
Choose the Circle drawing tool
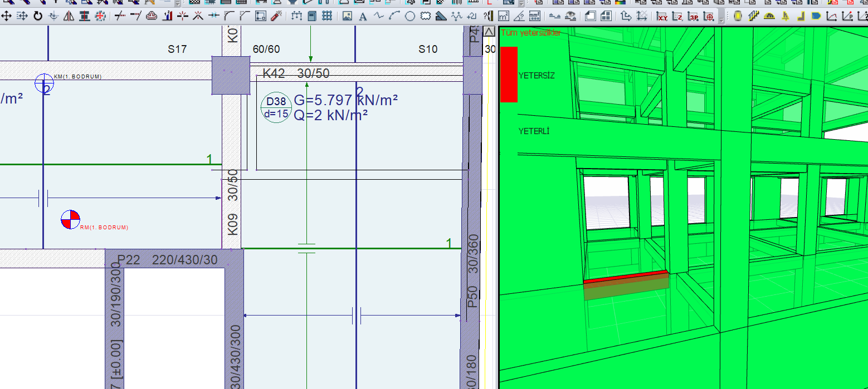pyautogui.click(x=409, y=16)
